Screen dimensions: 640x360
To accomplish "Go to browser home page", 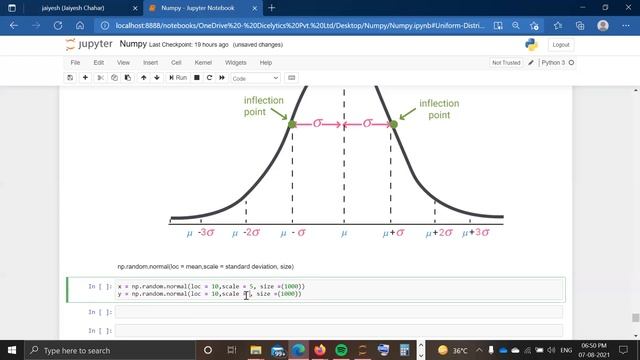I will coord(80,25).
